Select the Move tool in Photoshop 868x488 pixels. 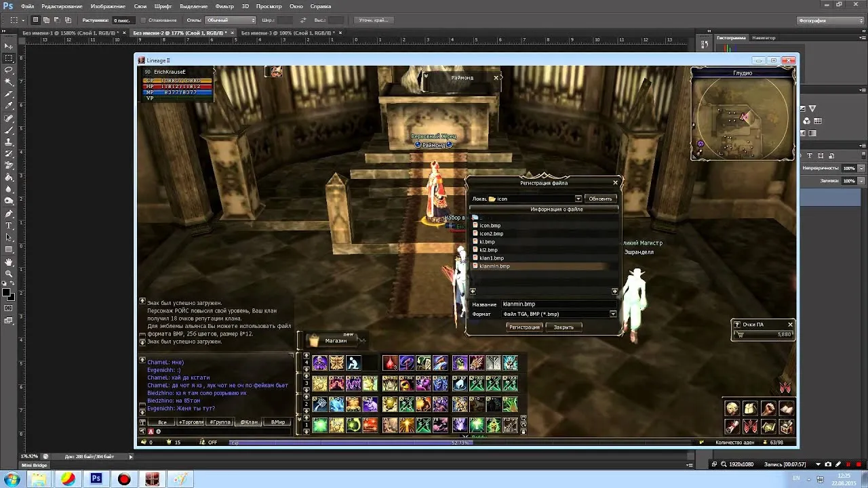[x=9, y=45]
